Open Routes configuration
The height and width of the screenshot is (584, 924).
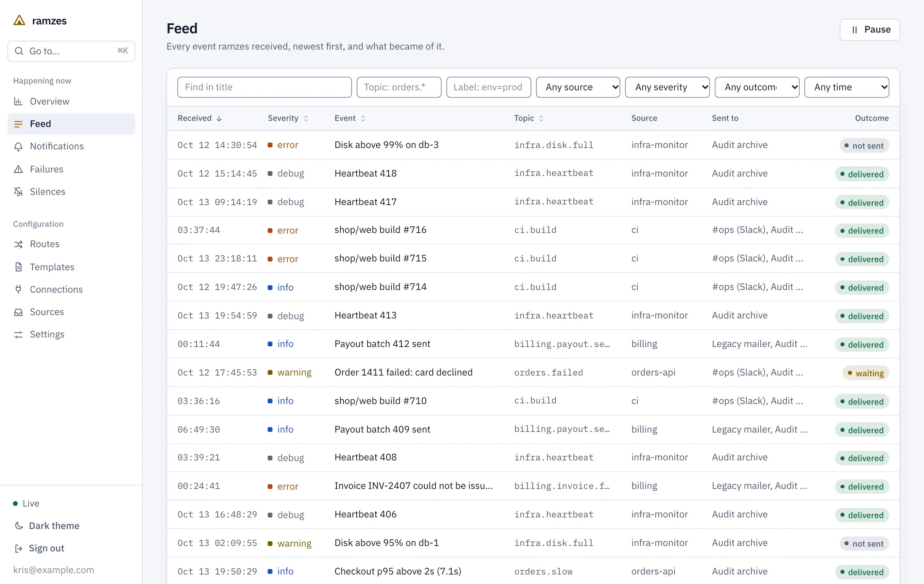71,244
